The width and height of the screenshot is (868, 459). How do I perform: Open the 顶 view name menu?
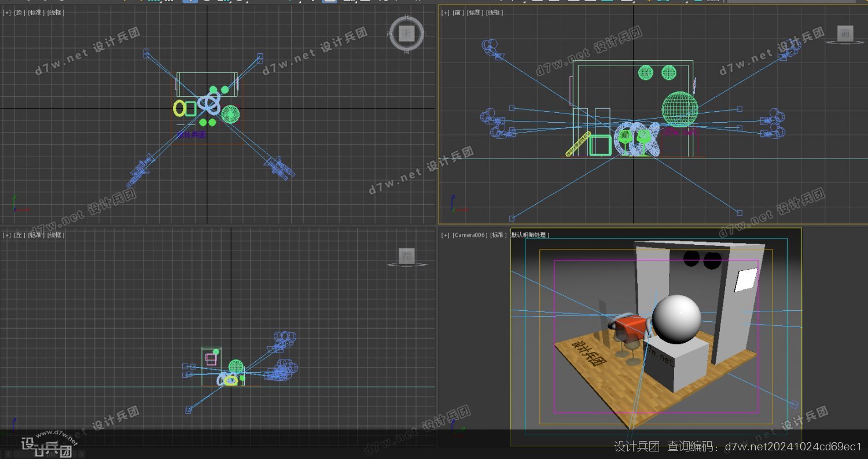click(x=19, y=12)
